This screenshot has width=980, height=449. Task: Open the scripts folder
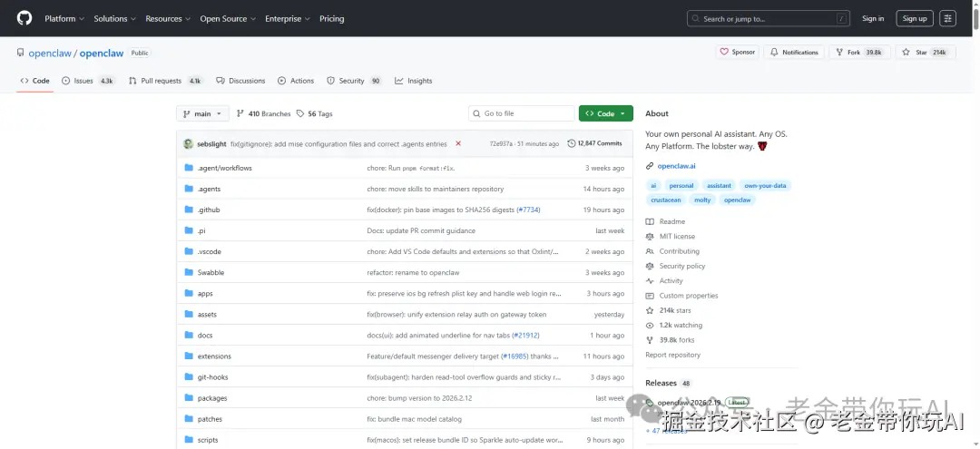tap(208, 440)
